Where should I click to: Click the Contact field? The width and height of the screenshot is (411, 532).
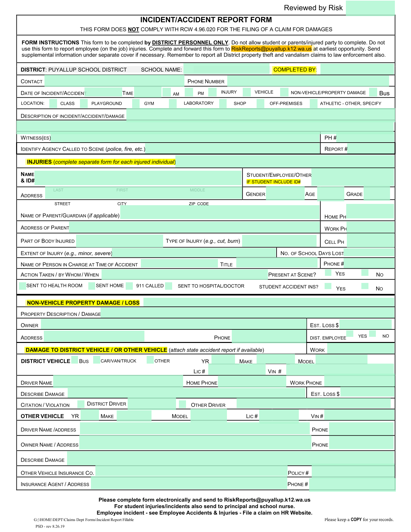coord(114,81)
